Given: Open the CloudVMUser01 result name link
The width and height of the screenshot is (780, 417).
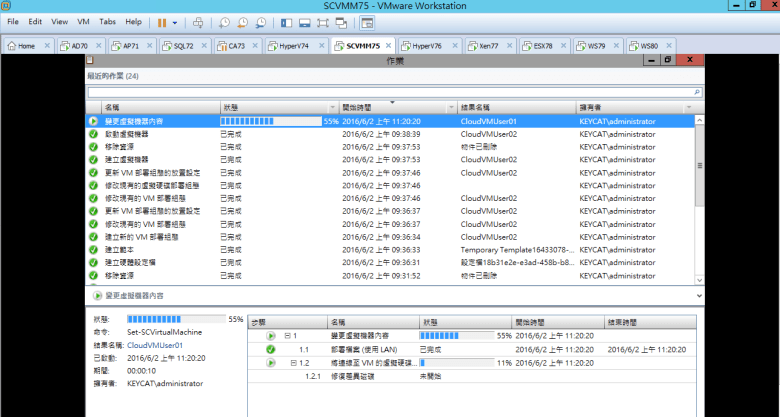Looking at the screenshot, I should click(x=154, y=344).
